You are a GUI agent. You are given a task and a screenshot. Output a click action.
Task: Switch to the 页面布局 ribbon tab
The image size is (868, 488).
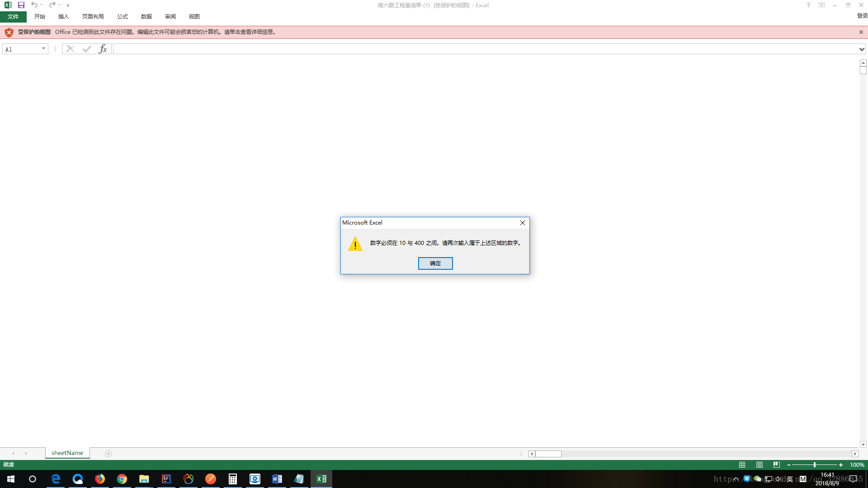click(93, 17)
